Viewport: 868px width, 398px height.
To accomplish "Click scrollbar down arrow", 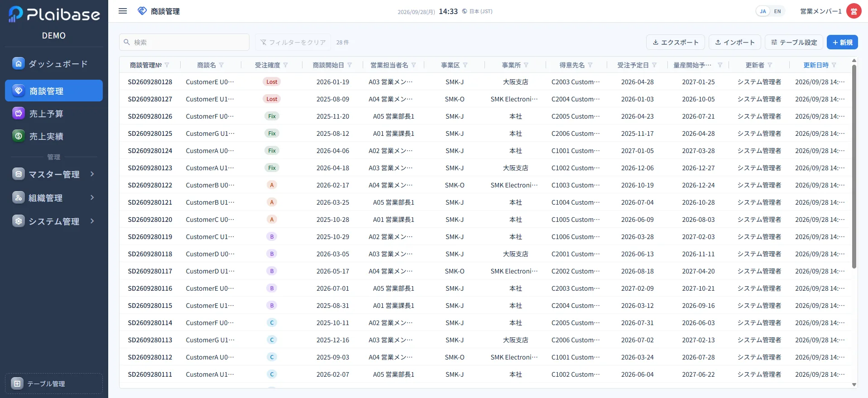I will (x=854, y=385).
